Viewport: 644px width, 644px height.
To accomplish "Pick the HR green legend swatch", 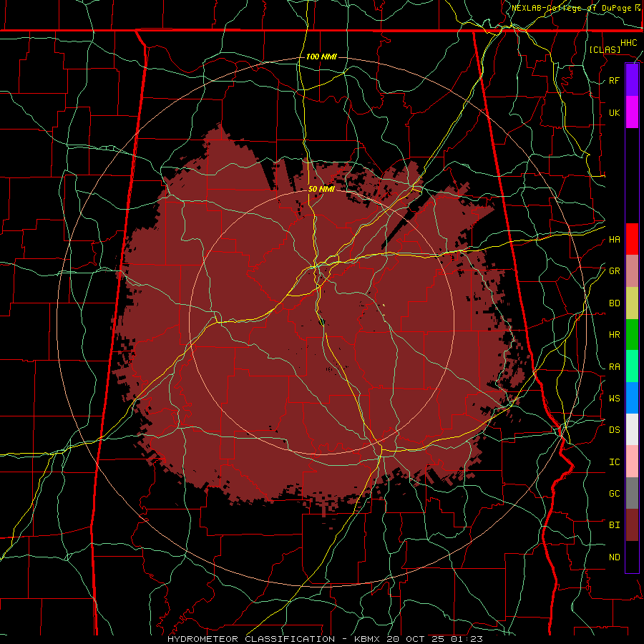I will [x=632, y=335].
